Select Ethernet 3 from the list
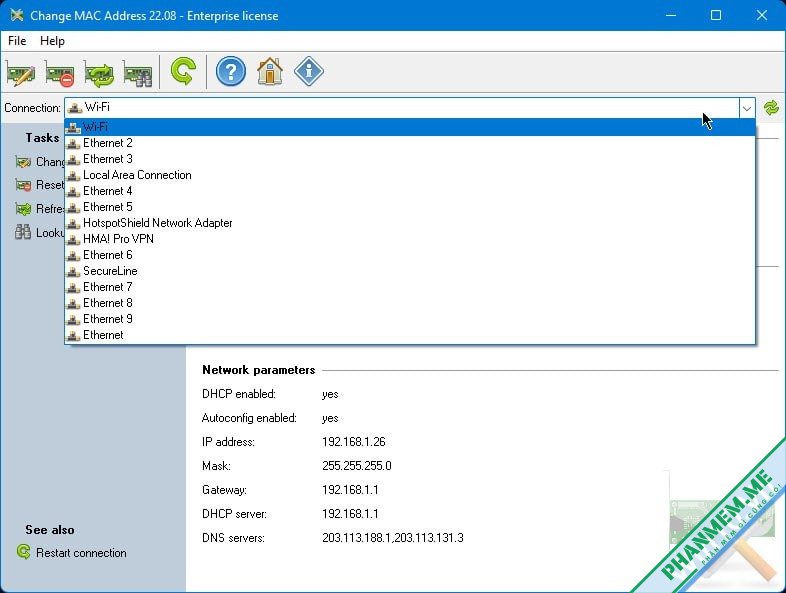The width and height of the screenshot is (786, 593). click(x=410, y=159)
